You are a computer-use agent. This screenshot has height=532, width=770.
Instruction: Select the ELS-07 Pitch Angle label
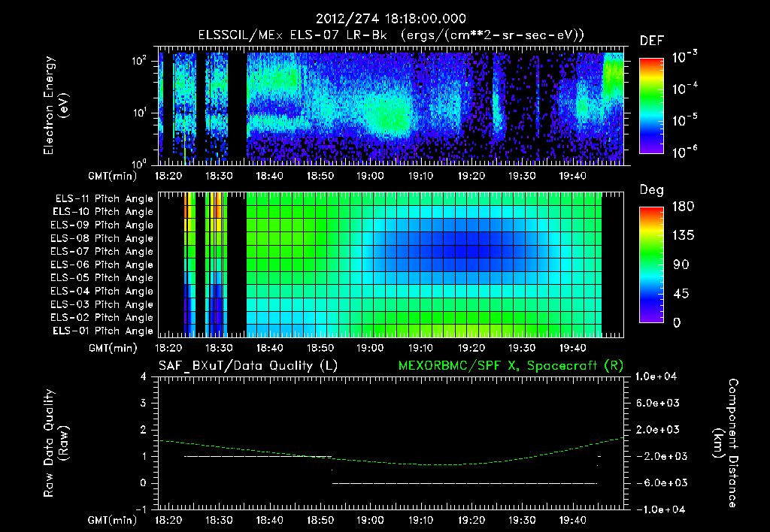[102, 251]
